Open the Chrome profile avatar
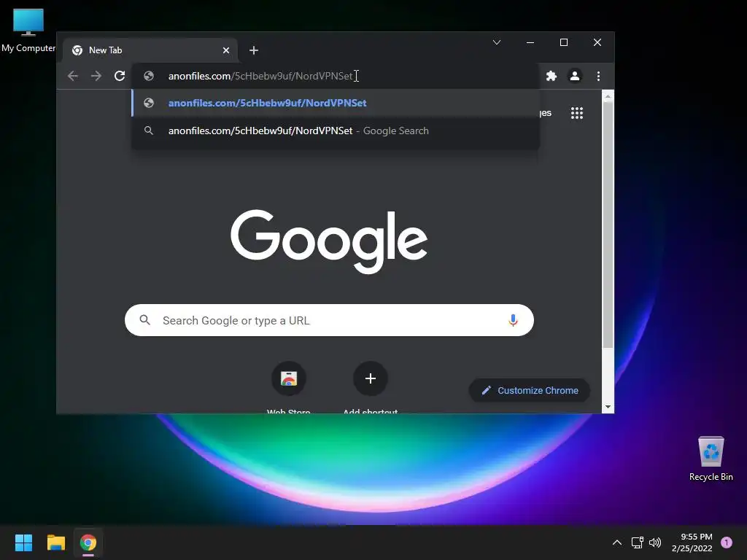This screenshot has height=560, width=747. click(575, 76)
